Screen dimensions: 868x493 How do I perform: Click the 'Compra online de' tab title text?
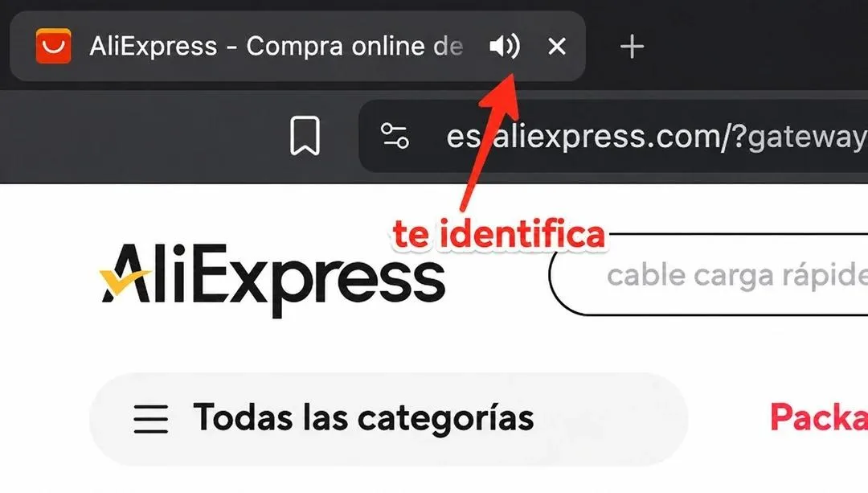tap(355, 47)
